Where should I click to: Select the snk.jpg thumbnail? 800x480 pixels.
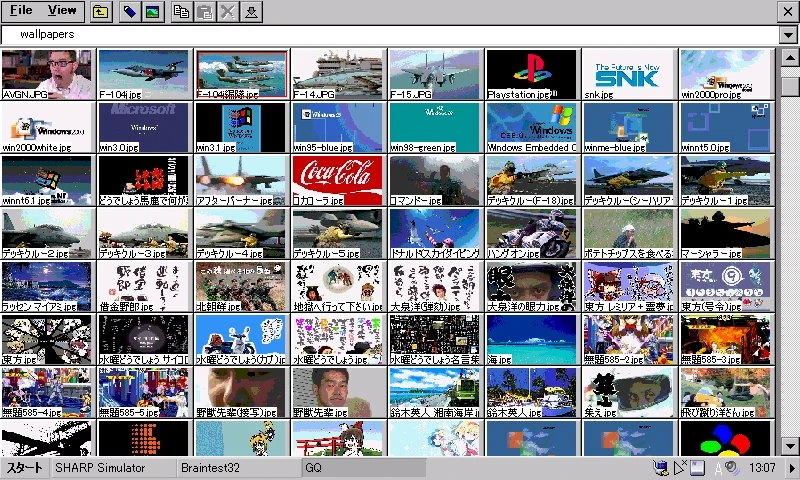(x=630, y=74)
